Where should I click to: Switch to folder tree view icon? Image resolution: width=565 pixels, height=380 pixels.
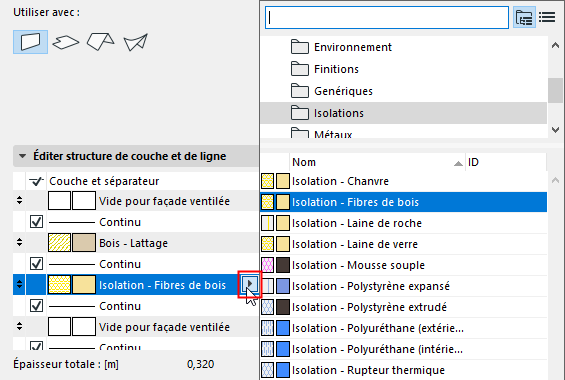click(524, 17)
